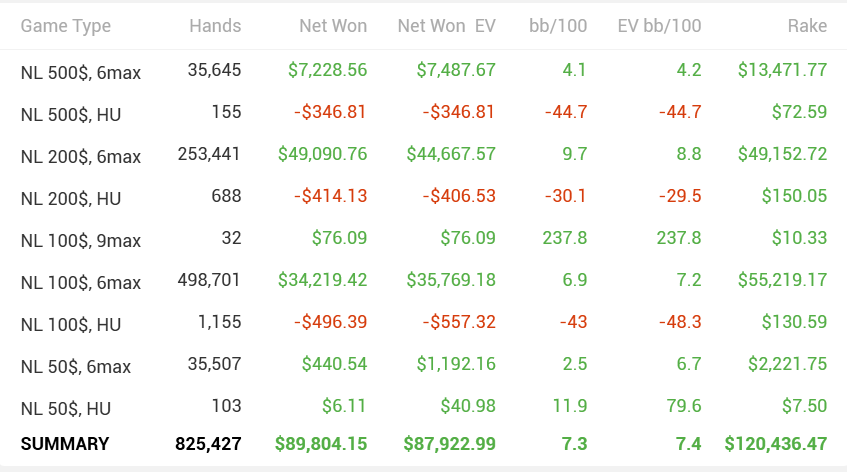Click the SUMMARY row label
Image resolution: width=847 pixels, height=472 pixels.
click(65, 444)
